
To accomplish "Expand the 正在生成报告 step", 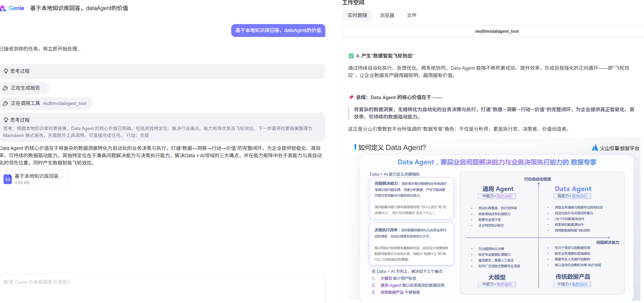I will tap(24, 88).
